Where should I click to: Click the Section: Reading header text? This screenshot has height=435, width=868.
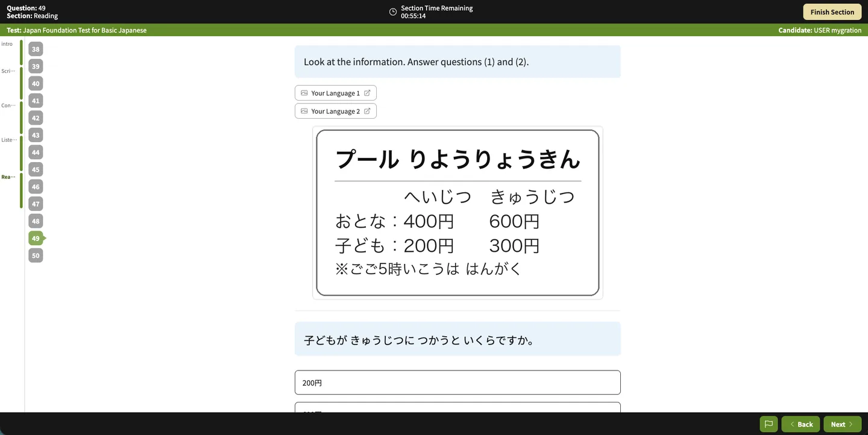[32, 16]
